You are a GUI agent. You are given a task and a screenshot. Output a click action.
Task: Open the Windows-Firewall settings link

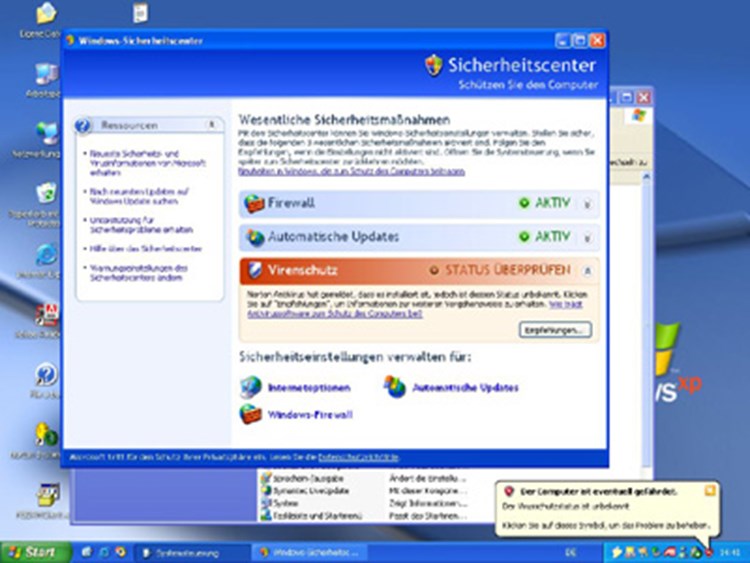tap(310, 415)
